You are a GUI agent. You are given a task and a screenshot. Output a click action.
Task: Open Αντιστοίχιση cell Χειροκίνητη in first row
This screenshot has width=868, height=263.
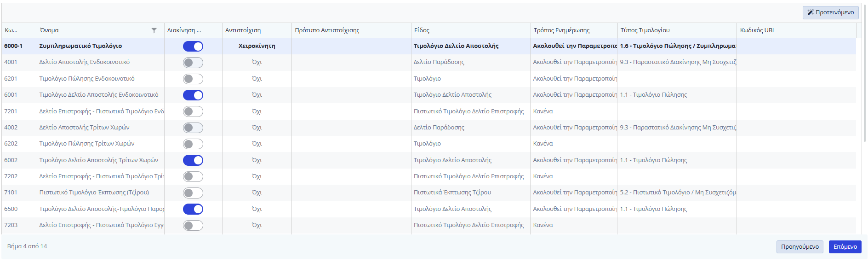257,46
